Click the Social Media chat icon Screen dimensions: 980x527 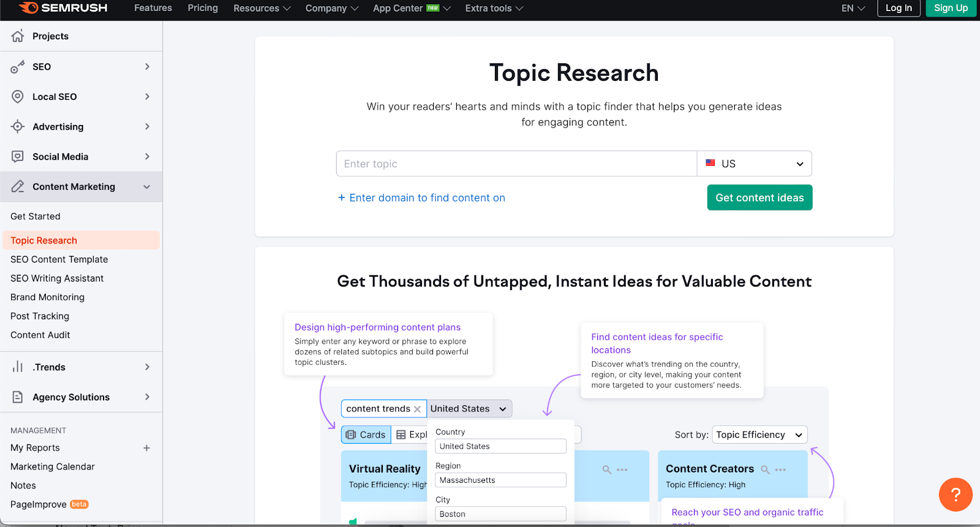pyautogui.click(x=18, y=157)
